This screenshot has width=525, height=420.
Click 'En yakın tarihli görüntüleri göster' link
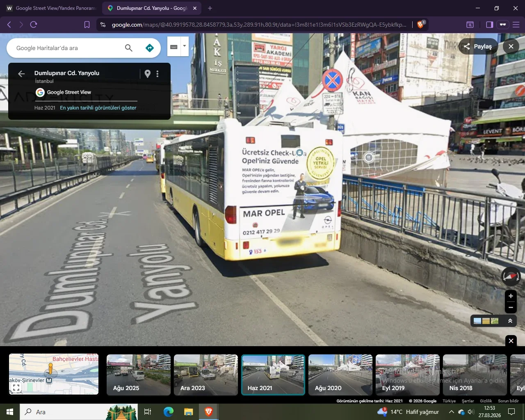pos(98,108)
